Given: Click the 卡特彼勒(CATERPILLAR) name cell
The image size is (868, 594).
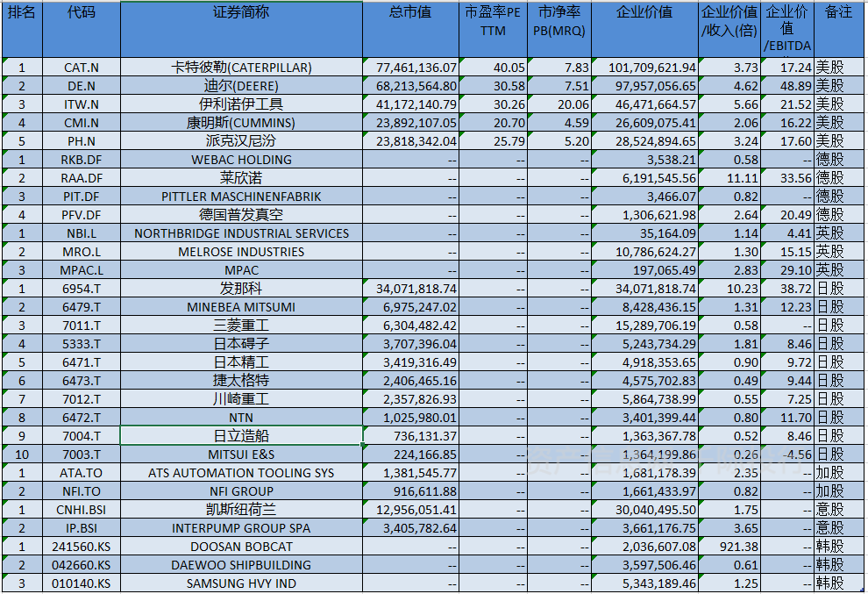Looking at the screenshot, I should (x=241, y=67).
